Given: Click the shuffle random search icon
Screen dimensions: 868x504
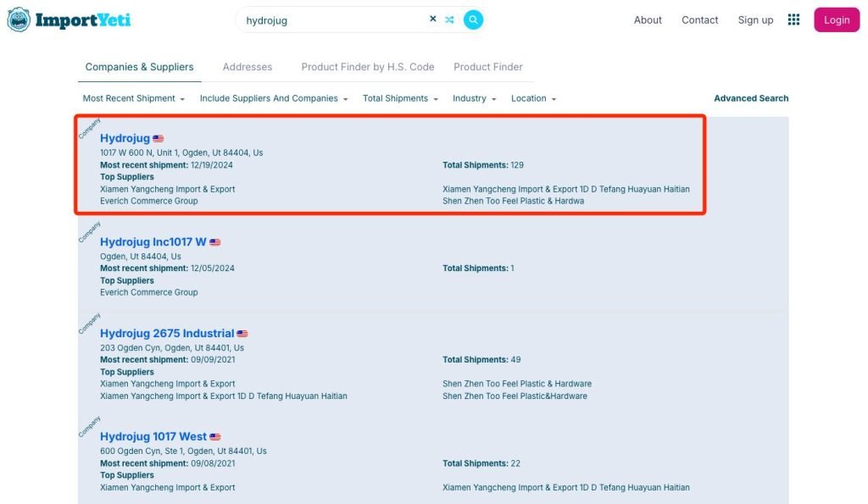Looking at the screenshot, I should coord(449,20).
